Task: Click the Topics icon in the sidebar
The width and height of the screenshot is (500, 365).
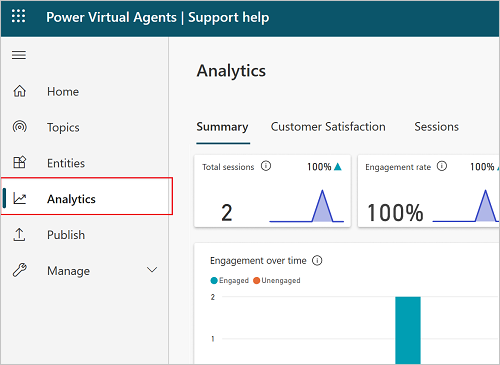Action: point(20,127)
